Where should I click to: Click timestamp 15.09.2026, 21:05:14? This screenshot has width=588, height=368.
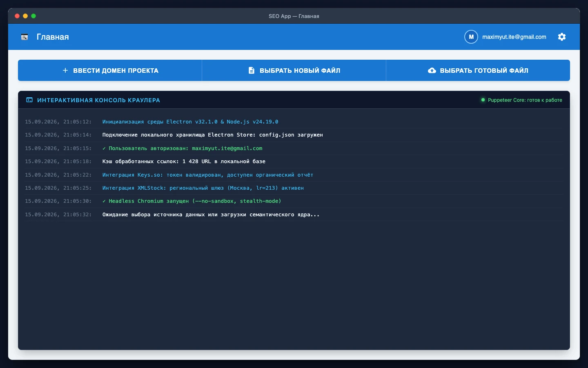tap(58, 135)
